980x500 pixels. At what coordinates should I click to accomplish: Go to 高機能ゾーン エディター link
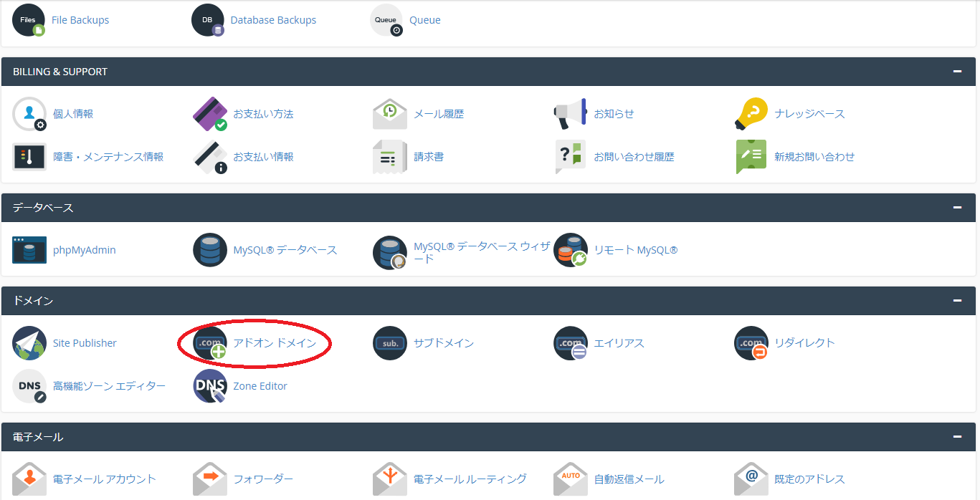pos(109,386)
